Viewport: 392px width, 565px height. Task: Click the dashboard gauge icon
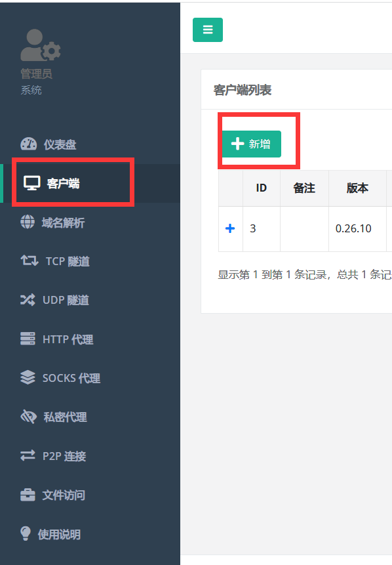coord(28,144)
